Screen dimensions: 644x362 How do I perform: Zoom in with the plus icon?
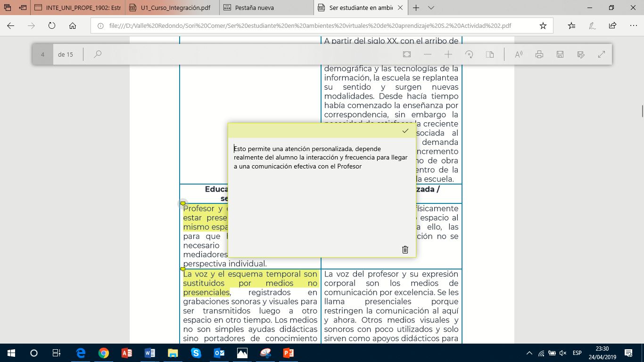click(x=448, y=54)
